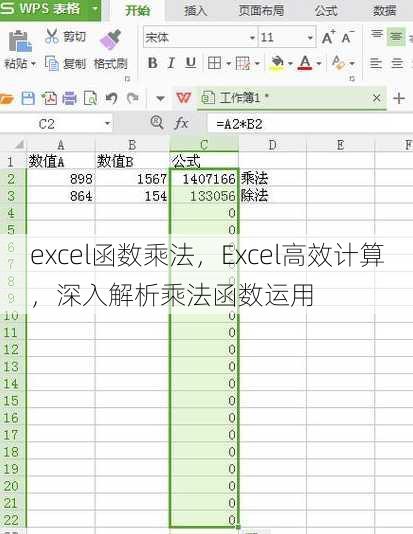This screenshot has height=534, width=413.
Task: Switch to the 数据 ribbon tab
Action: 384,11
